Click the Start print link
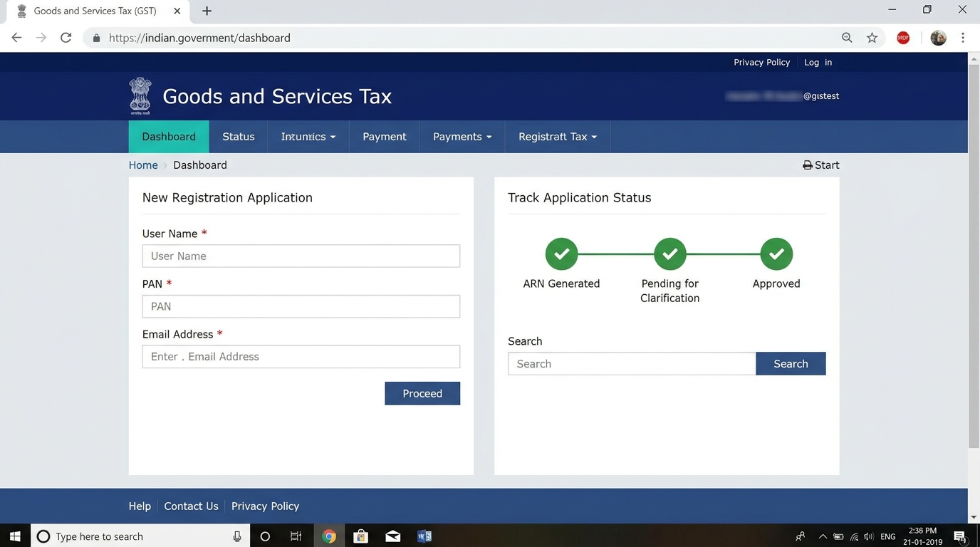This screenshot has width=980, height=547. pos(821,165)
